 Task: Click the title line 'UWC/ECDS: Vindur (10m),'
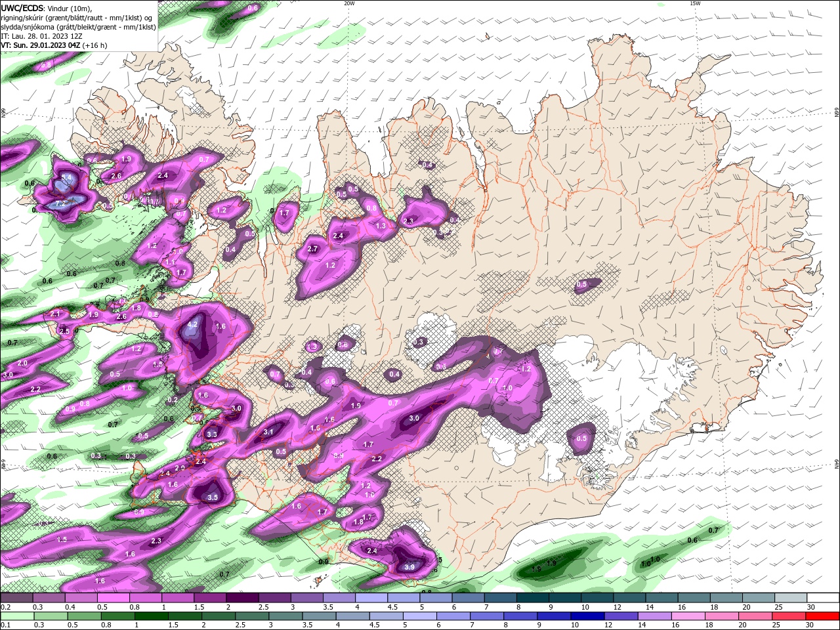pos(47,8)
